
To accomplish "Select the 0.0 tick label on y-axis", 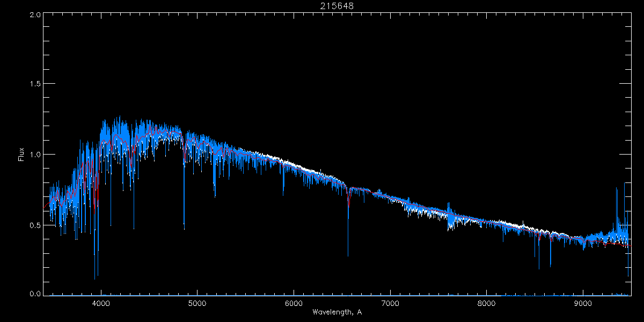I will coord(35,295).
